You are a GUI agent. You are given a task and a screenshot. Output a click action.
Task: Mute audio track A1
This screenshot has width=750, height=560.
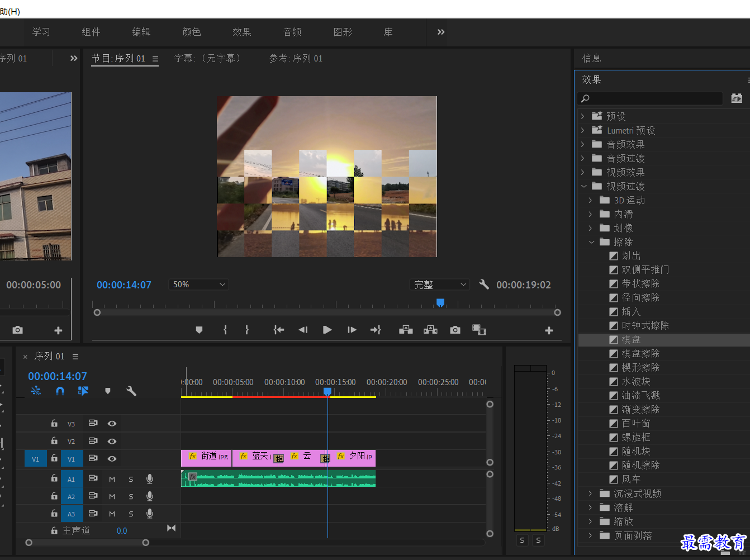[x=112, y=479]
